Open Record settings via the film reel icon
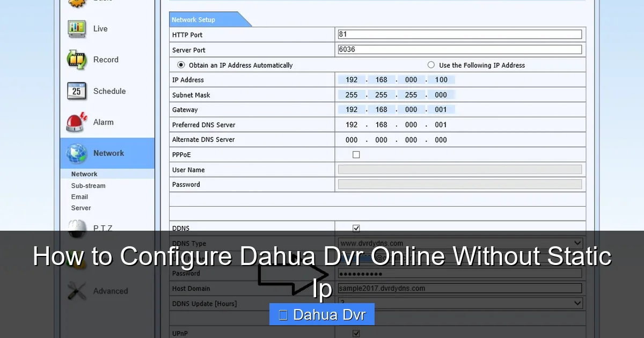 (76, 60)
